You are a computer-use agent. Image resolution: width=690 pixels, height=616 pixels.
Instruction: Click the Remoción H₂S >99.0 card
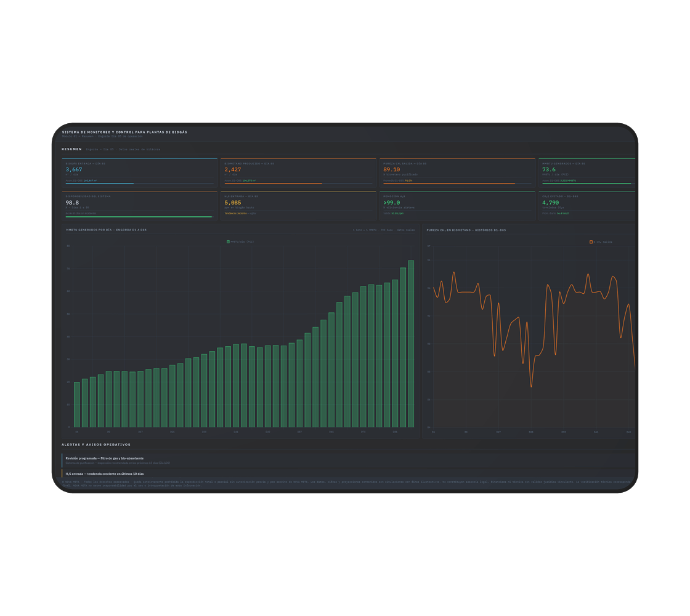[457, 205]
